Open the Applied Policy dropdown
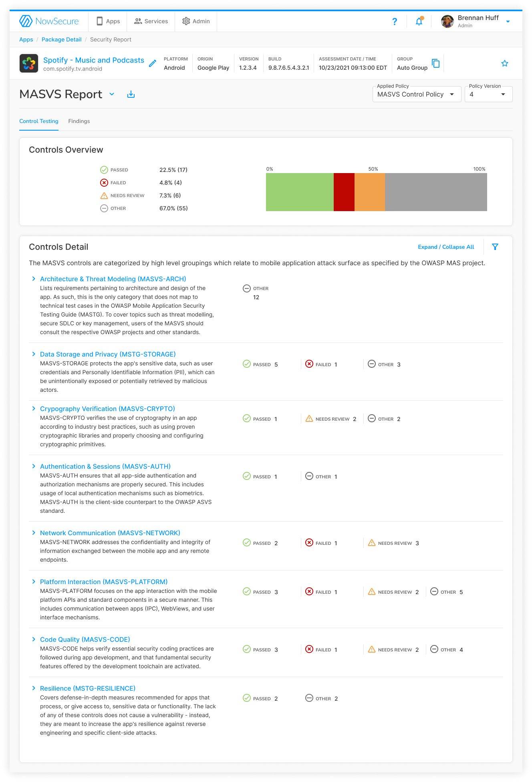This screenshot has height=782, width=532. pos(417,94)
